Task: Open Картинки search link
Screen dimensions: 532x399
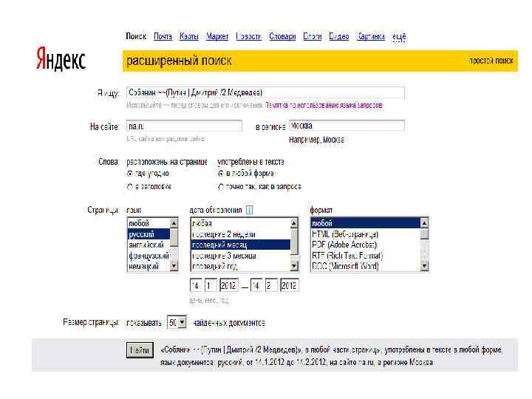Action: pos(370,36)
